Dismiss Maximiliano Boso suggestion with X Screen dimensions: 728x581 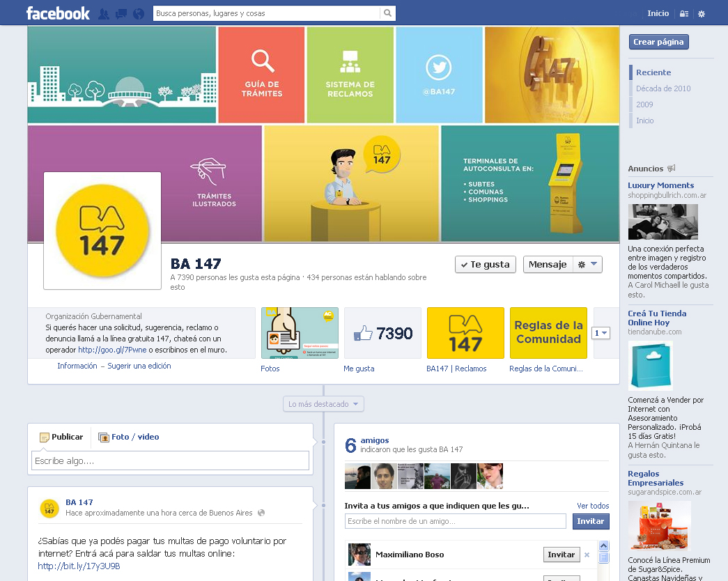(x=587, y=555)
